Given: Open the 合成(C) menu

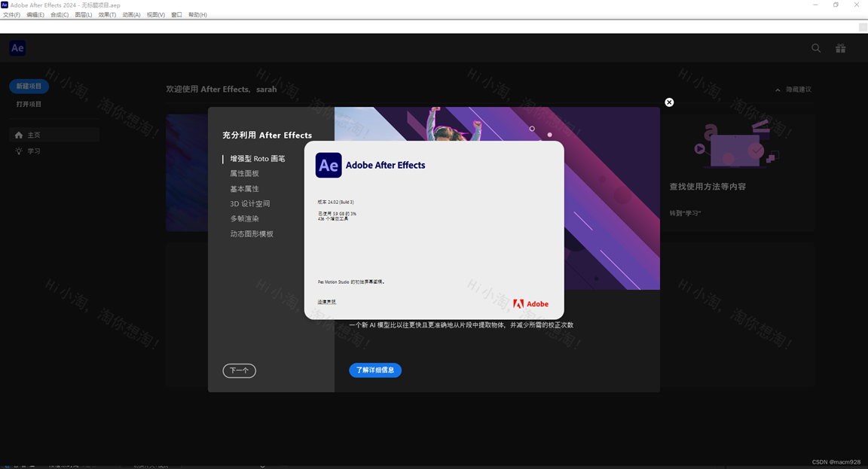Looking at the screenshot, I should click(60, 15).
